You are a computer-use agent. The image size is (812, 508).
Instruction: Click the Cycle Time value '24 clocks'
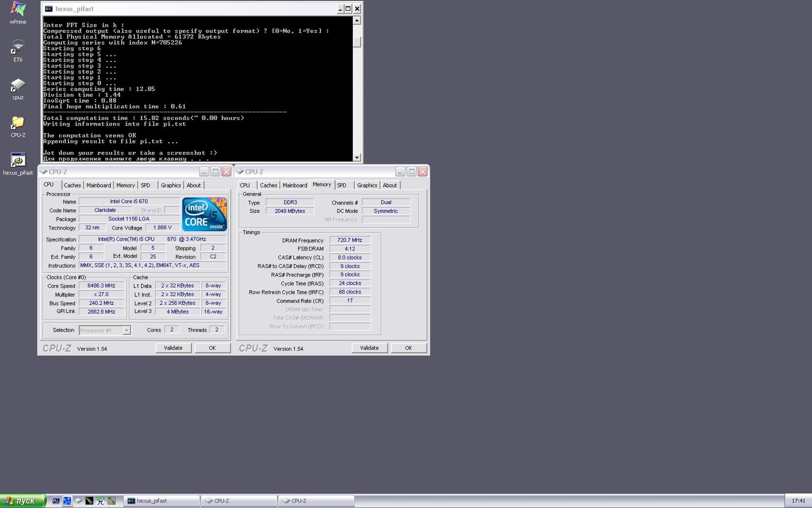350,283
